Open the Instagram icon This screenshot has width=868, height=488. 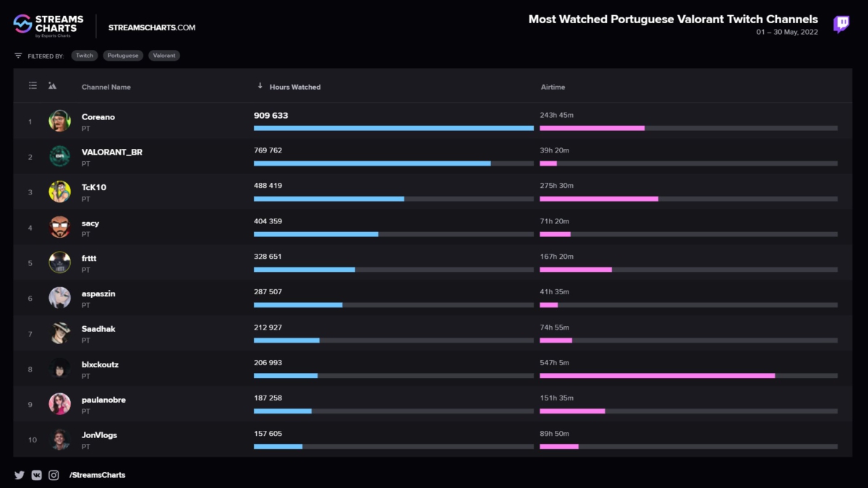point(54,475)
